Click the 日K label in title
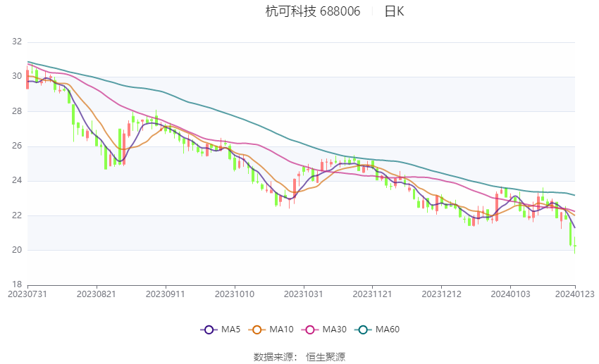Image resolution: width=599 pixels, height=364 pixels. (394, 11)
